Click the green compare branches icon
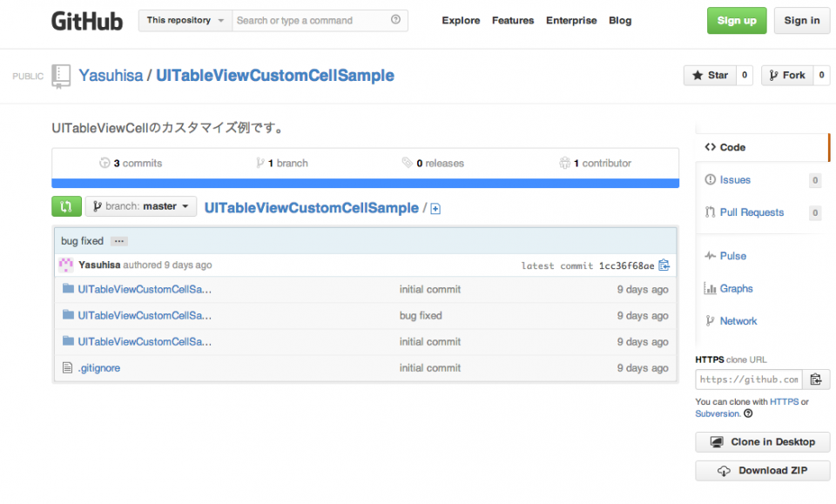836x504 pixels. (66, 206)
